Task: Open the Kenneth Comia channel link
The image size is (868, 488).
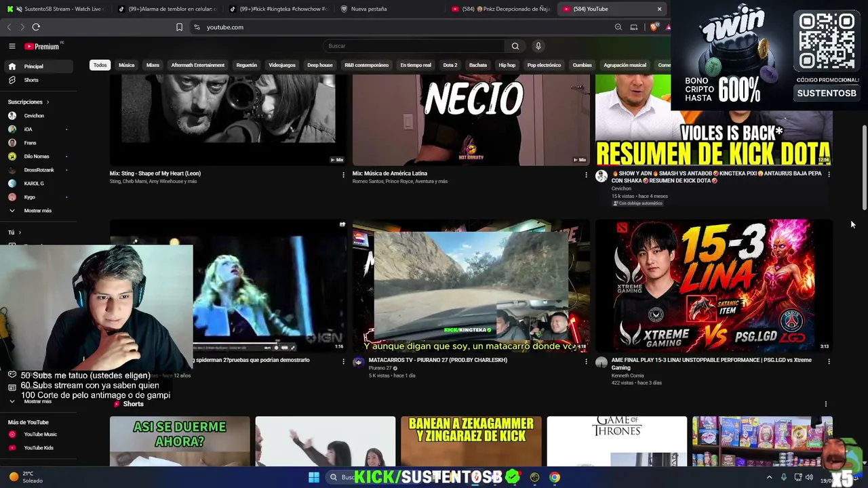Action: point(627,375)
